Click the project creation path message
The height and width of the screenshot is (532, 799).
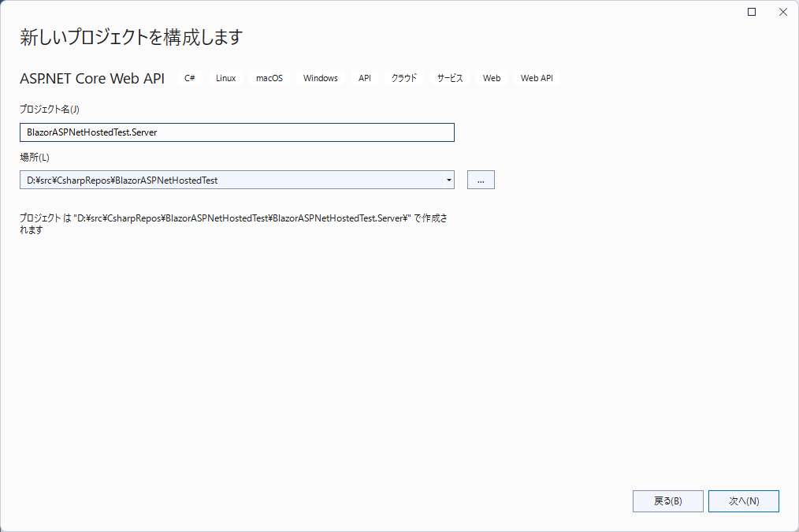point(233,224)
